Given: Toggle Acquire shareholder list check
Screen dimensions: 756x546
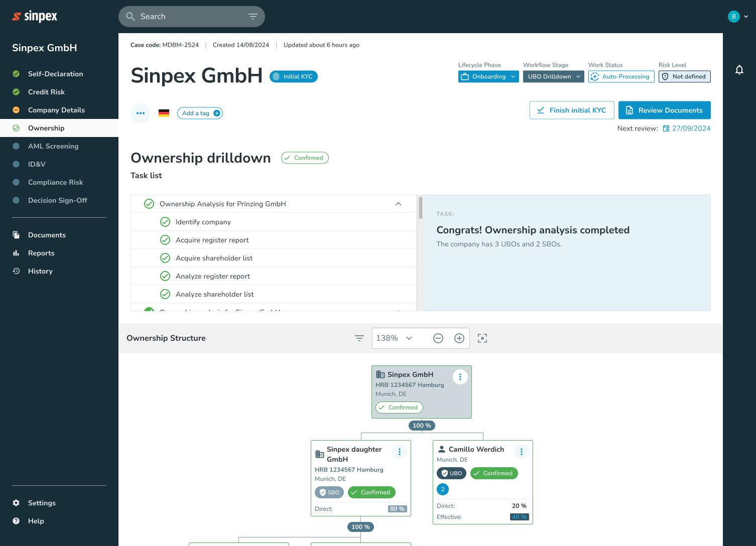Looking at the screenshot, I should [x=165, y=258].
